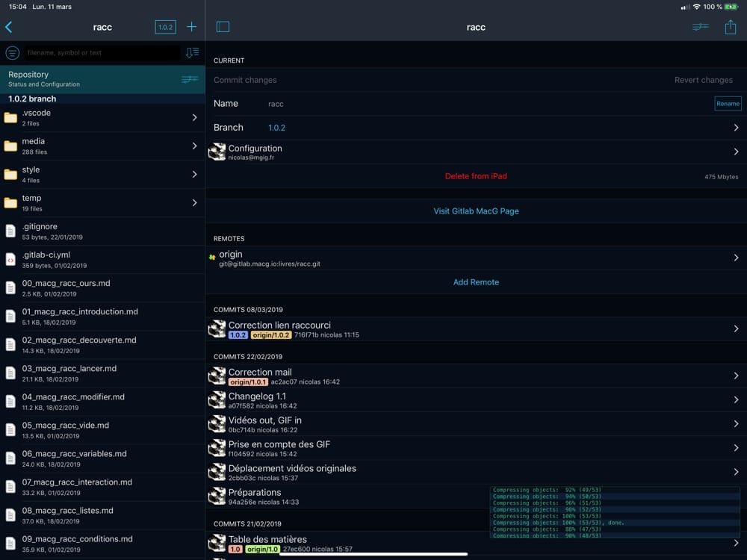The width and height of the screenshot is (747, 560).
Task: Click the Compressing objects log overlay
Action: [x=615, y=512]
